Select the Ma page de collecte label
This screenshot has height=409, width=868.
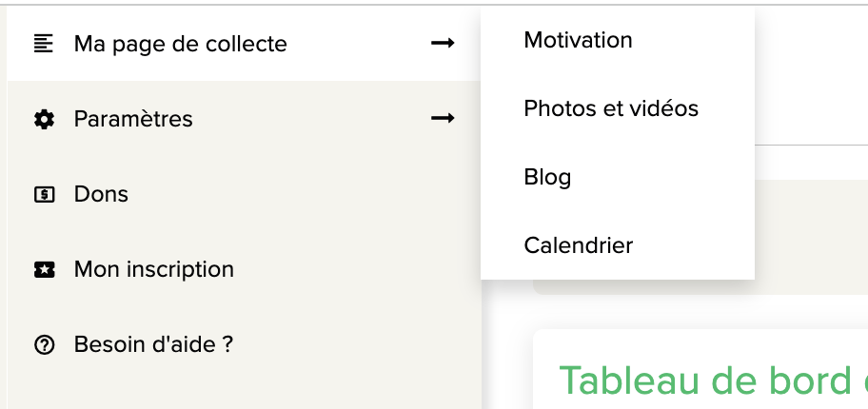coord(180,44)
